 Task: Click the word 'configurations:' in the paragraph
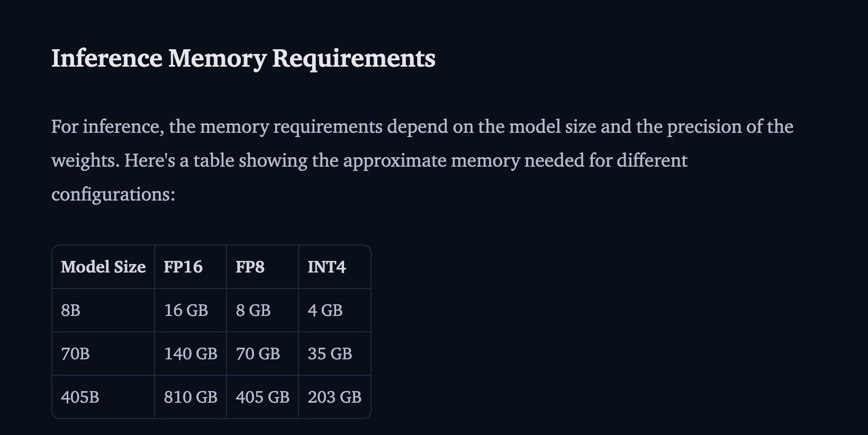click(113, 195)
